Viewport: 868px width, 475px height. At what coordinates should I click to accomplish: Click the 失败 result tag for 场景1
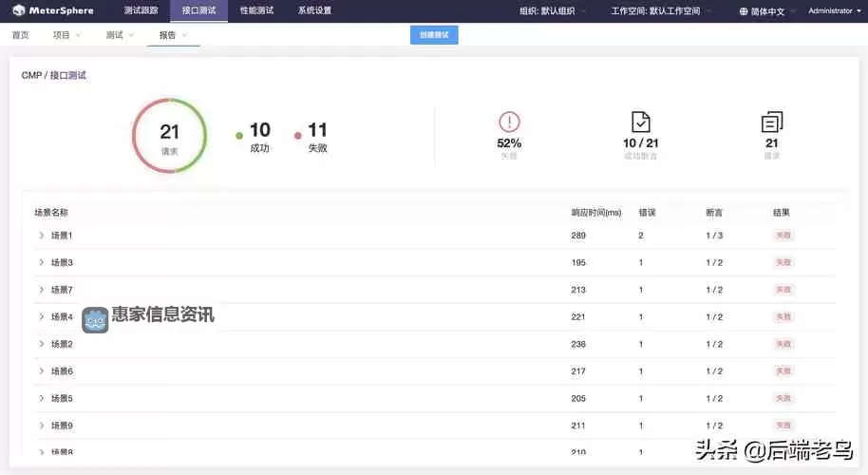783,235
